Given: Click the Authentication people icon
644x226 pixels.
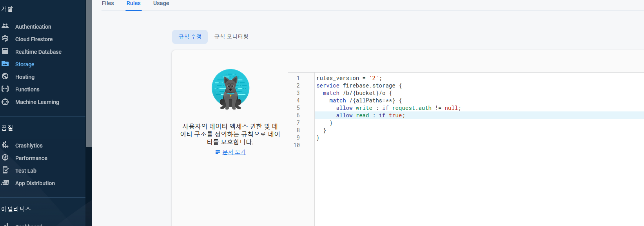Looking at the screenshot, I should (x=5, y=26).
